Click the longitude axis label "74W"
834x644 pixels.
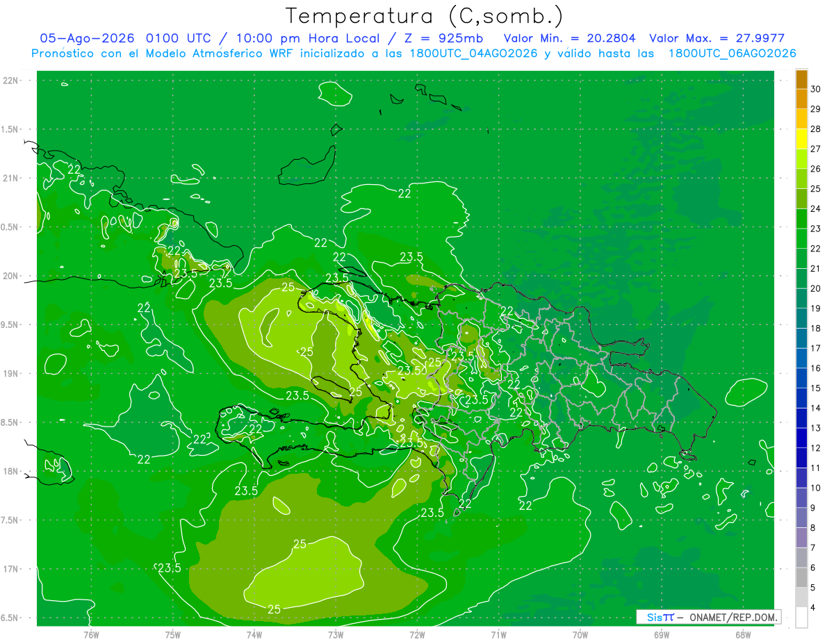pos(254,634)
